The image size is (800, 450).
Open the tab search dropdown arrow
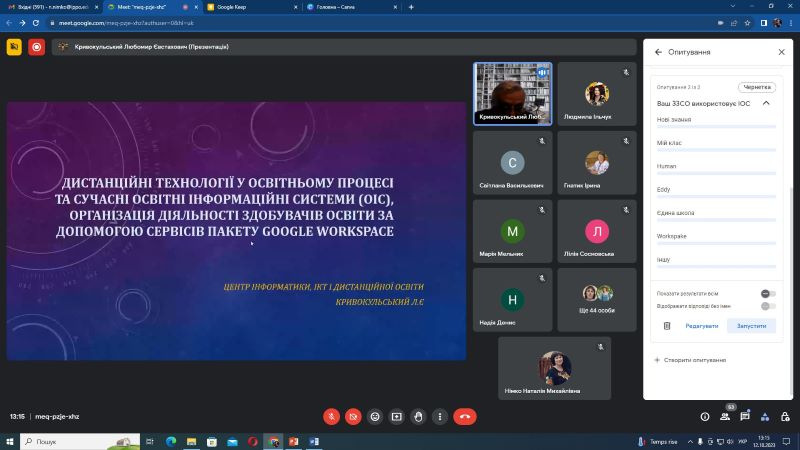[x=733, y=6]
